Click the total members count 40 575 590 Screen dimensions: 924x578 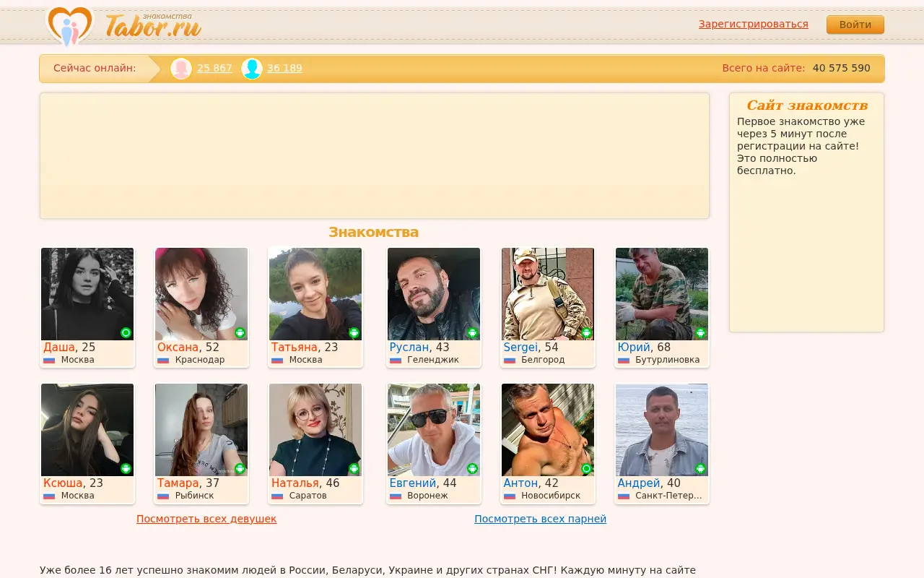pos(842,68)
